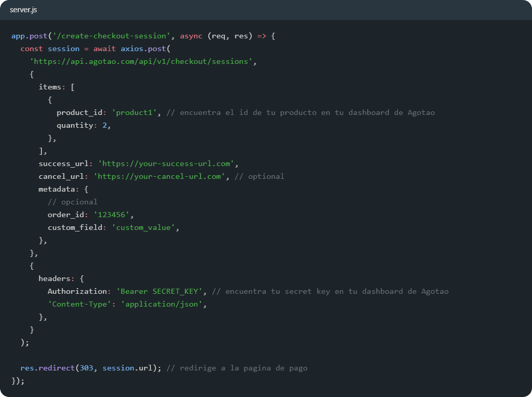Click the 'product1' string value
Image resolution: width=532 pixels, height=397 pixels.
pyautogui.click(x=134, y=112)
